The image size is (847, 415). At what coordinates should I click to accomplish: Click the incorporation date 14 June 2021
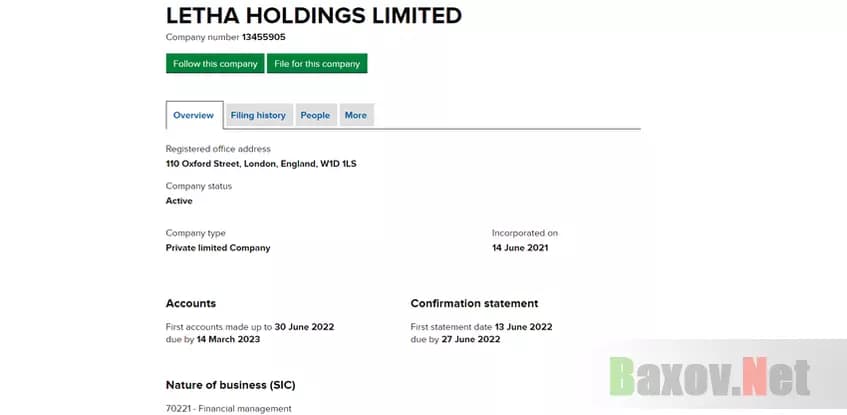click(520, 248)
